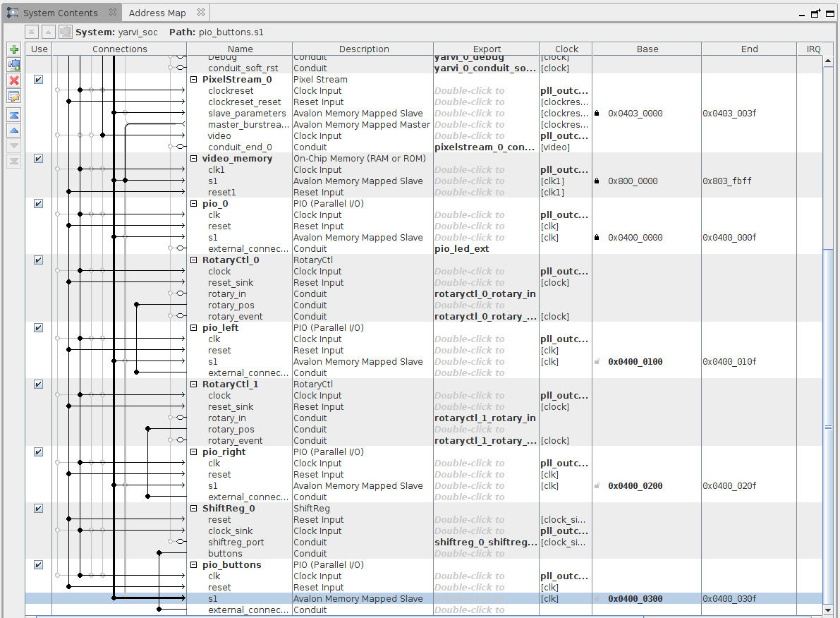Click the Connections column header

119,49
